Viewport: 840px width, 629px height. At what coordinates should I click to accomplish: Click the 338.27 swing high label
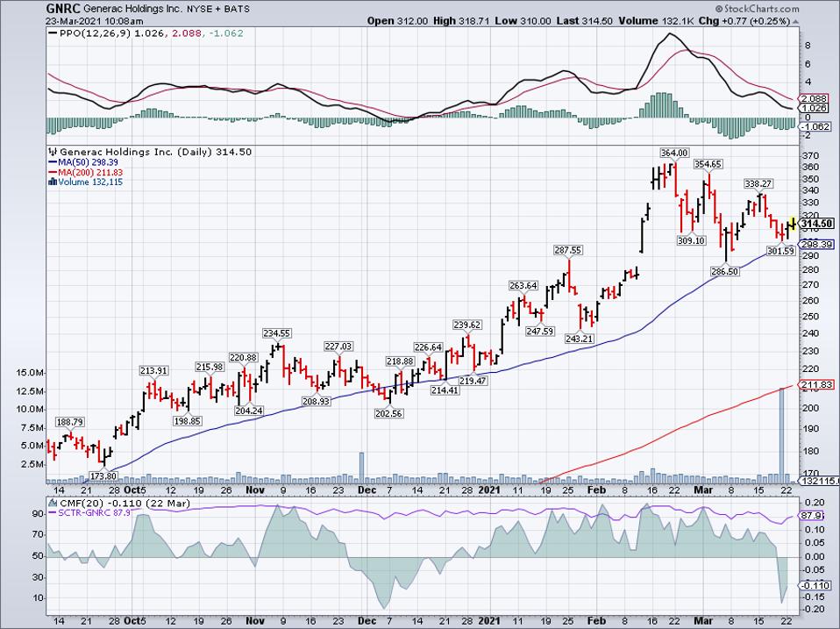tap(758, 183)
